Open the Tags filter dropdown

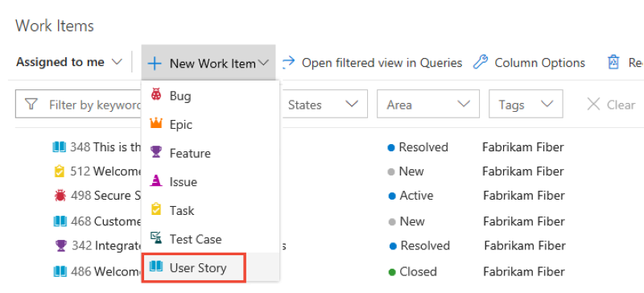point(526,105)
